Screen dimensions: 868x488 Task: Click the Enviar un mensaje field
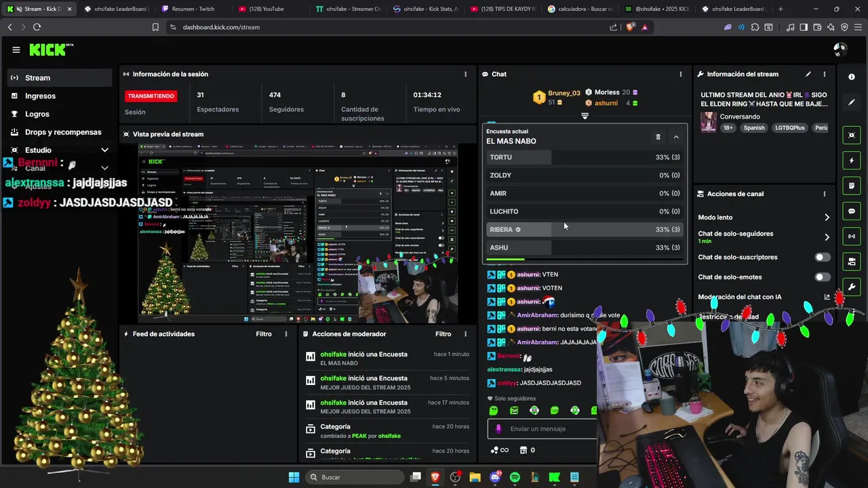(x=542, y=428)
